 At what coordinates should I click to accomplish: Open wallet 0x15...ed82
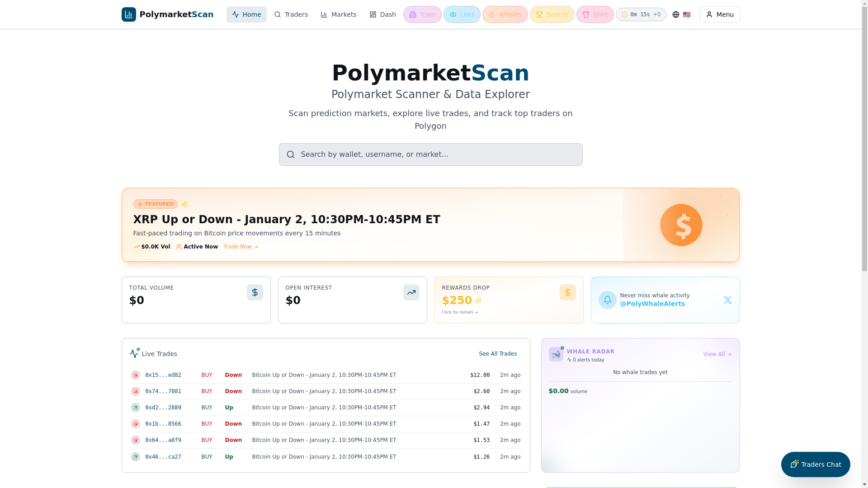pos(163,375)
